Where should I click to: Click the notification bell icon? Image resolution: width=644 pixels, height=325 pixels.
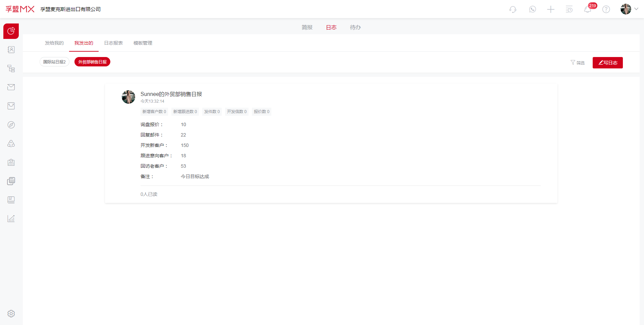tap(587, 9)
